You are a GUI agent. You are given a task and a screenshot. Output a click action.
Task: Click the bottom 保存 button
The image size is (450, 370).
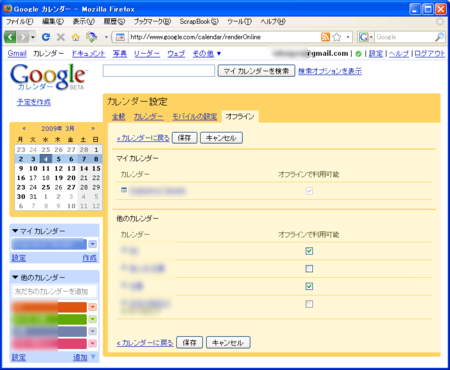click(x=189, y=343)
